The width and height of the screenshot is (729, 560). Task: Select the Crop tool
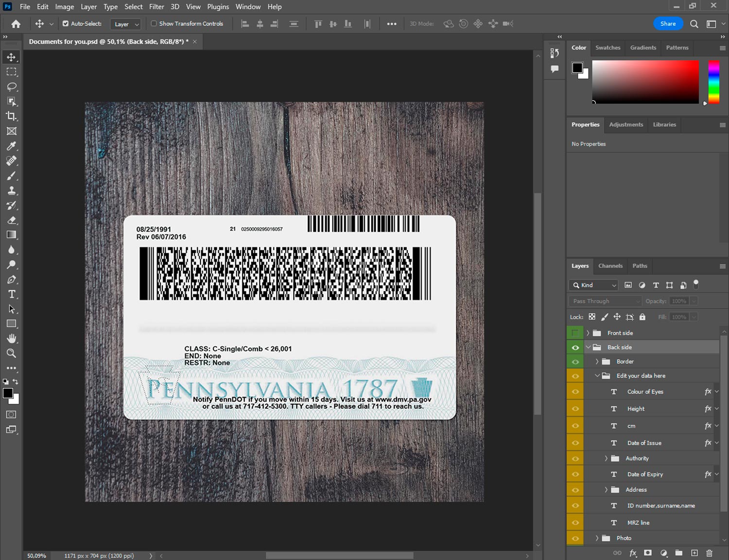point(12,116)
